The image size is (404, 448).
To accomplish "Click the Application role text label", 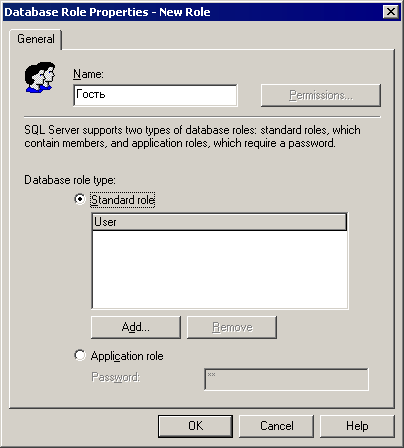I will pos(127,356).
